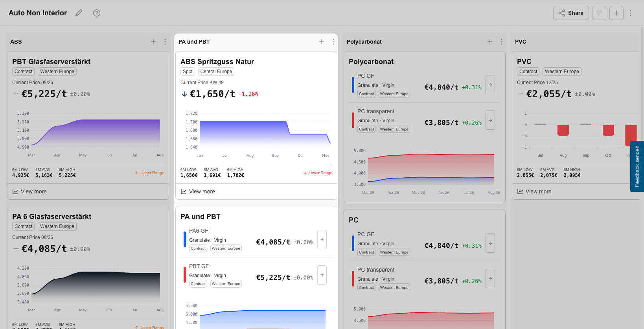This screenshot has height=329, width=644.
Task: Click Western Europe tag on PA 6 Glasfaserverstärkt
Action: pyautogui.click(x=57, y=226)
